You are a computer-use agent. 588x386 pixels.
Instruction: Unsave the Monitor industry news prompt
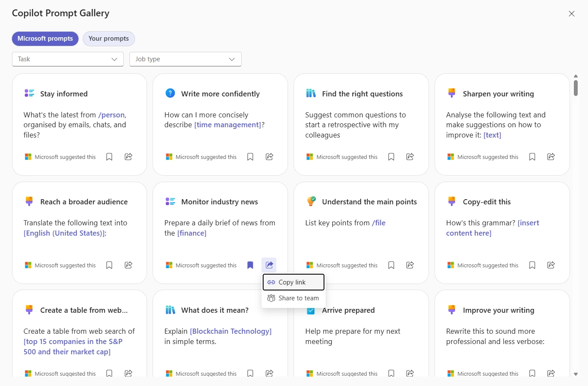(250, 265)
